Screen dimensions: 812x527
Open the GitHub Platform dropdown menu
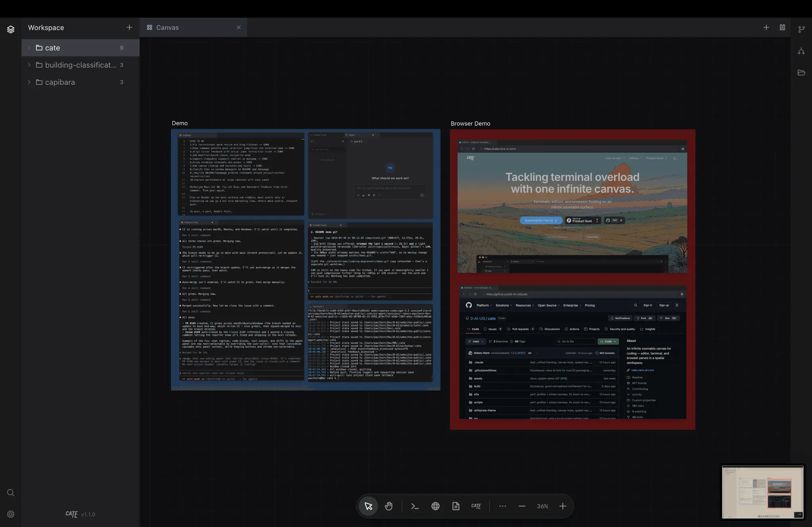(x=484, y=305)
